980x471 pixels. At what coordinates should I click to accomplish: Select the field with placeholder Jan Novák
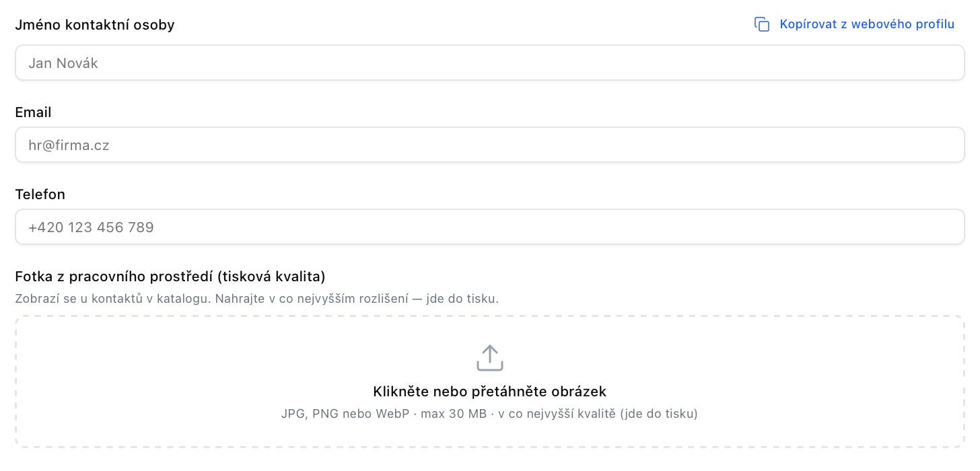tap(490, 63)
